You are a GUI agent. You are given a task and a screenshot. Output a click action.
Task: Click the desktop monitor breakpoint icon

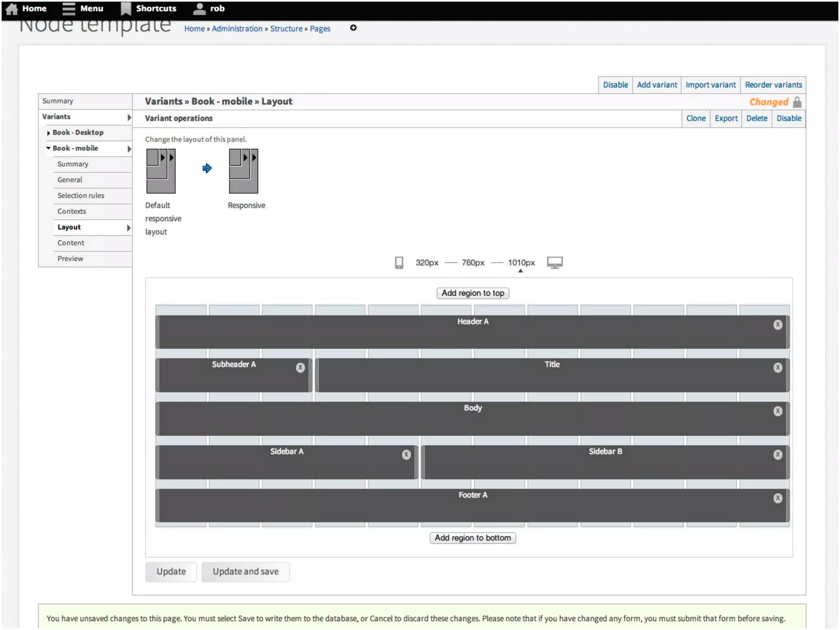tap(555, 262)
